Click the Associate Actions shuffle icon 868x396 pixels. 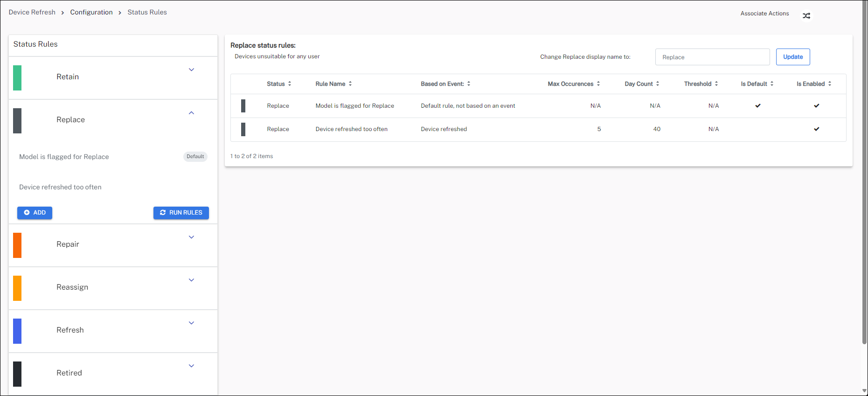806,16
